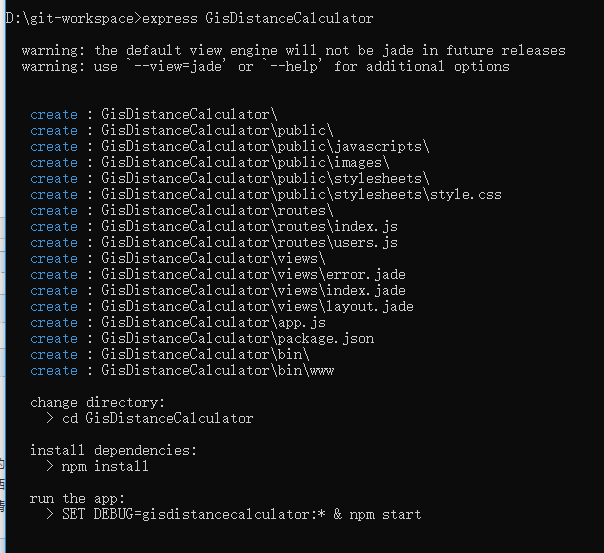Click the GisDistanceCalculator\app.js line
Viewport: 604px width, 553px height.
pos(178,322)
